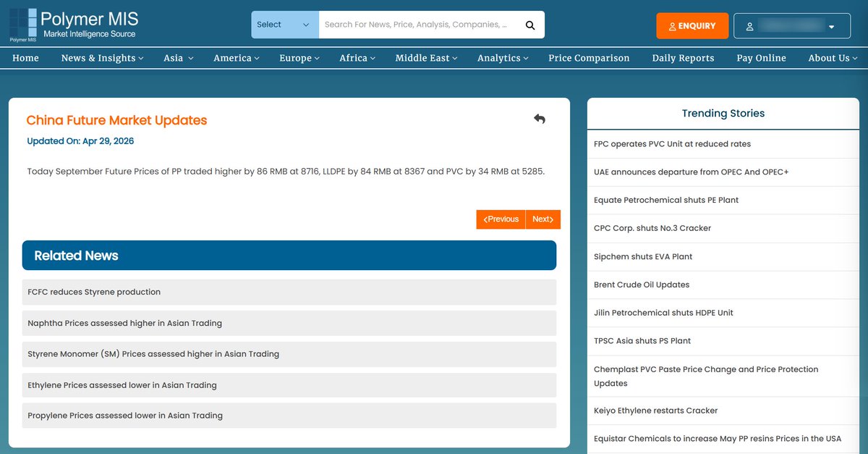Click the Polymer MIS logo
The width and height of the screenshot is (868, 454).
pyautogui.click(x=73, y=25)
